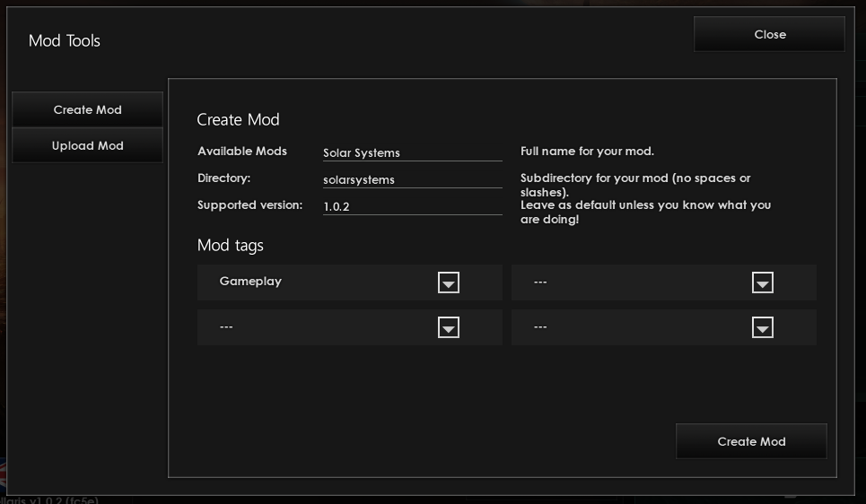Click the Available Mods label
Image resolution: width=866 pixels, height=504 pixels.
coord(242,152)
